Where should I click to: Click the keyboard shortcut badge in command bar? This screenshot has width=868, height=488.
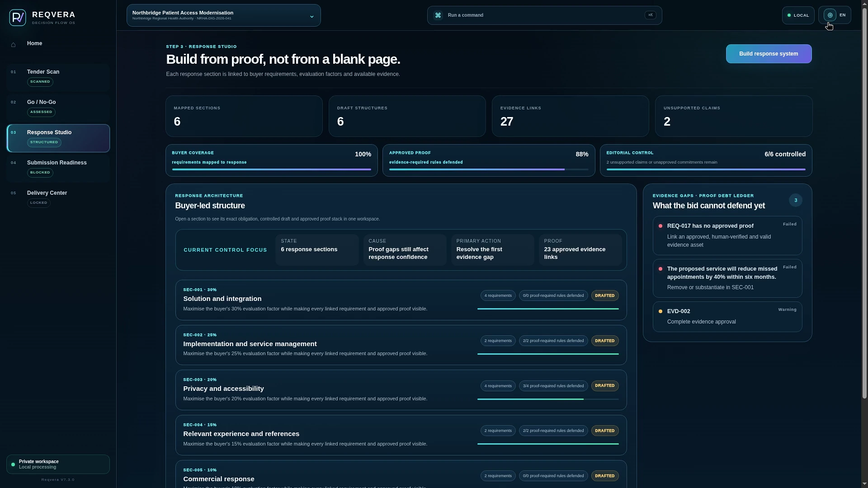[x=651, y=15]
